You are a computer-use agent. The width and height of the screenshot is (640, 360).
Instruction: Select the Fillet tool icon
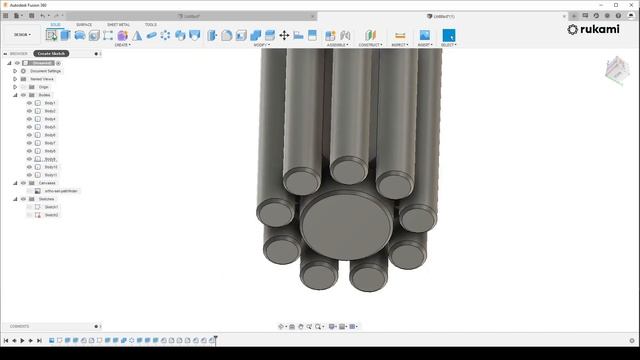[227, 36]
